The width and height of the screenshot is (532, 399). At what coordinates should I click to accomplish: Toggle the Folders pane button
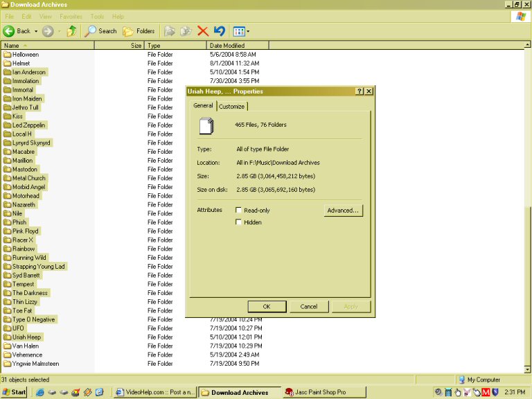tap(139, 31)
